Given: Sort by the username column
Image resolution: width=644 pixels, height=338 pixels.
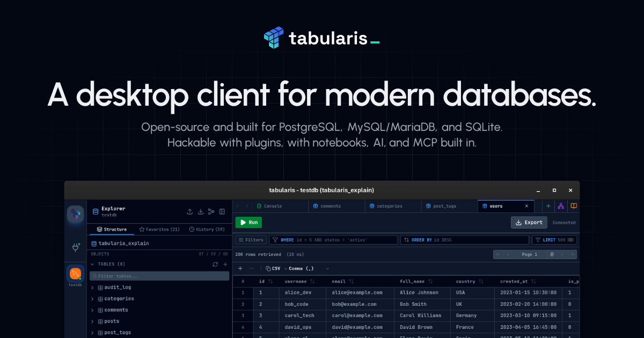Looking at the screenshot, I should pos(313,281).
